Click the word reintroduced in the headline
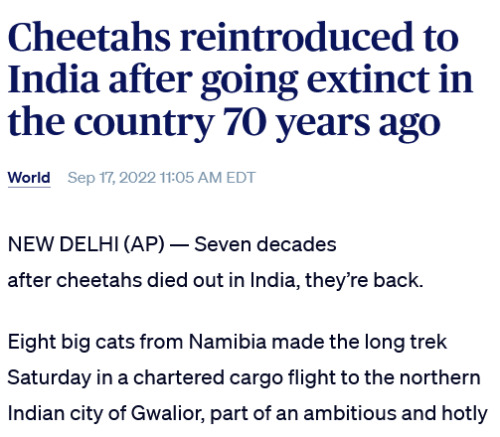 pyautogui.click(x=299, y=37)
